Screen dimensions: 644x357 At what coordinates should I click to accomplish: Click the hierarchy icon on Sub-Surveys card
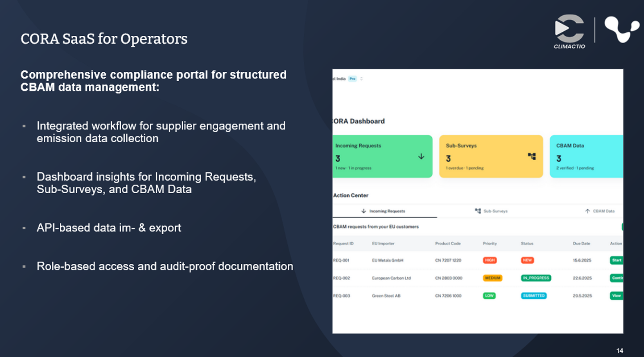(x=531, y=157)
